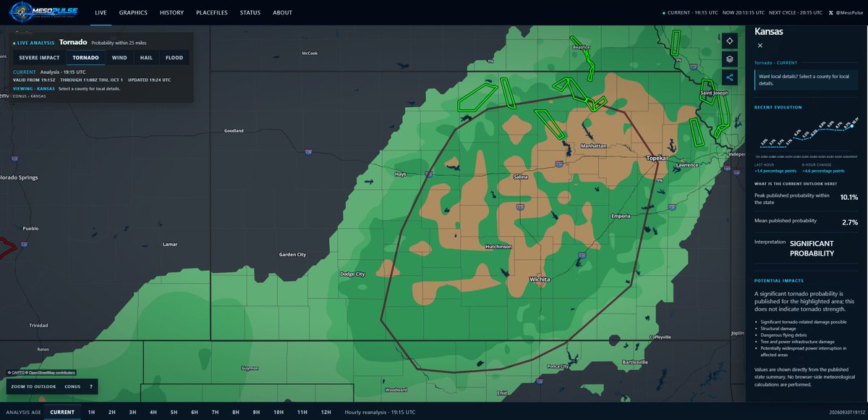The width and height of the screenshot is (868, 420).
Task: Click the Hays map label
Action: pos(401,174)
